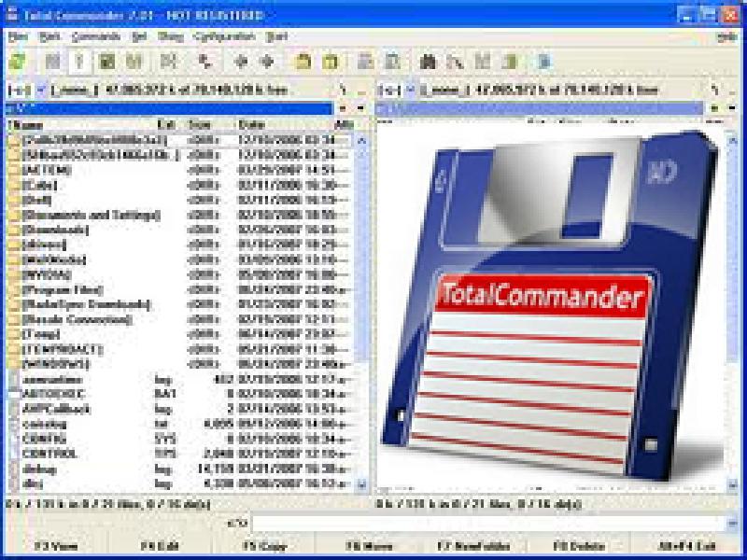The height and width of the screenshot is (560, 747).
Task: Open the Show menu
Action: pos(170,36)
